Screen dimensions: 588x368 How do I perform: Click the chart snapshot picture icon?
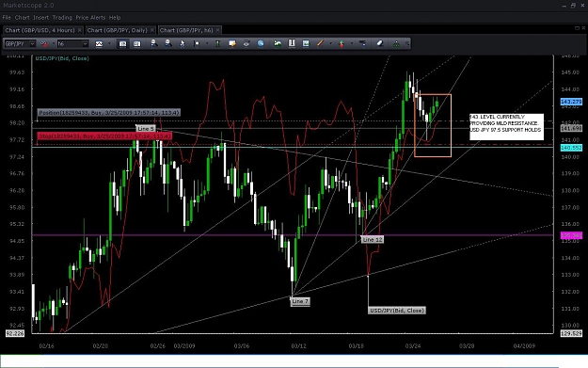pyautogui.click(x=306, y=44)
